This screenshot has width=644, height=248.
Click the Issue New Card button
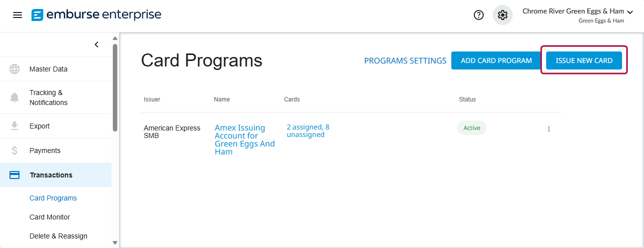click(584, 60)
